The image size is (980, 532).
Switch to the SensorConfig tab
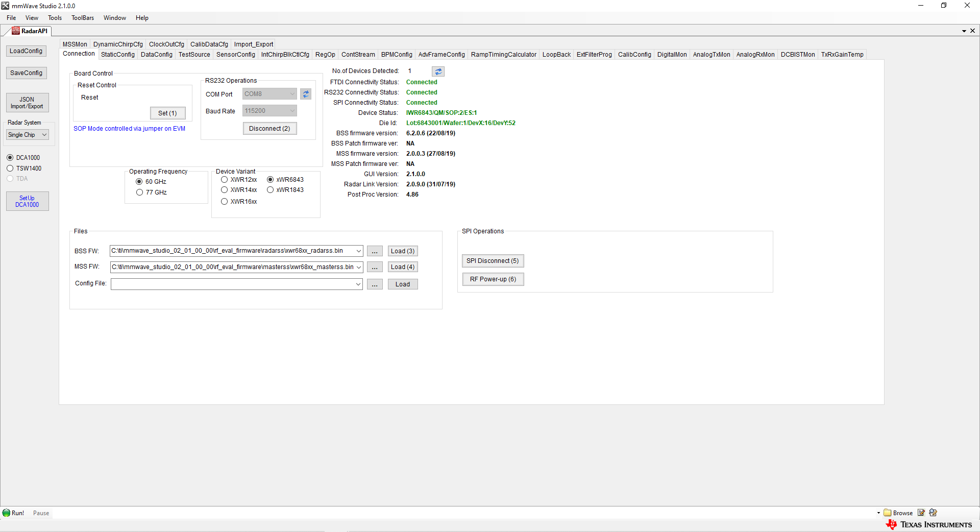click(236, 55)
